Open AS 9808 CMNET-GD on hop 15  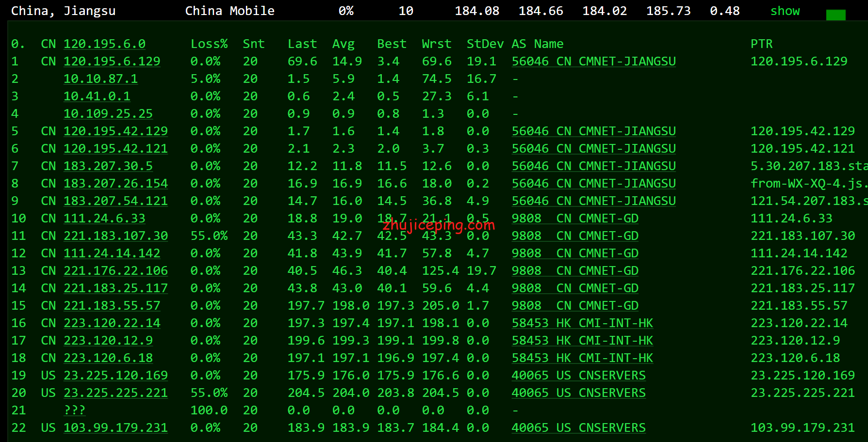pos(575,305)
